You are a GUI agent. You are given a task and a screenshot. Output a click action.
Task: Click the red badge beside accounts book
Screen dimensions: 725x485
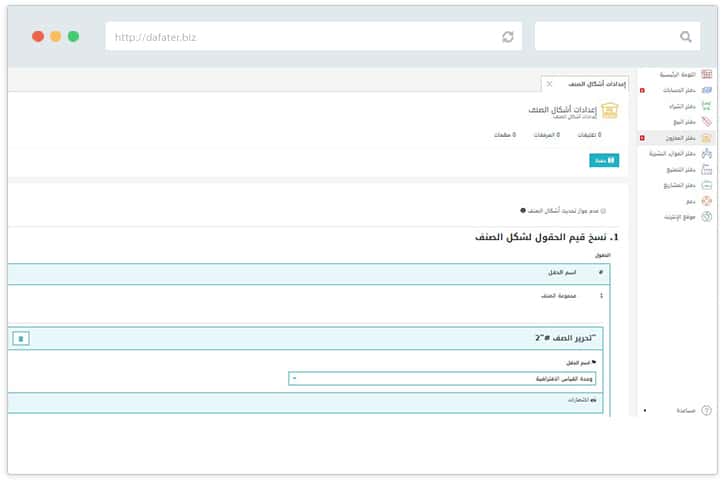642,90
